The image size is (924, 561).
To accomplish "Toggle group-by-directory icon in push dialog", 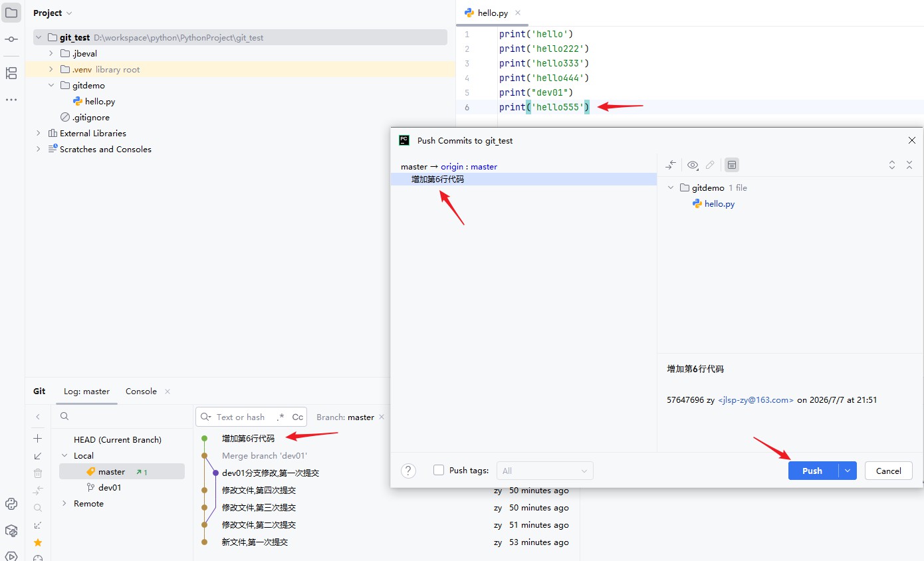I will point(732,165).
